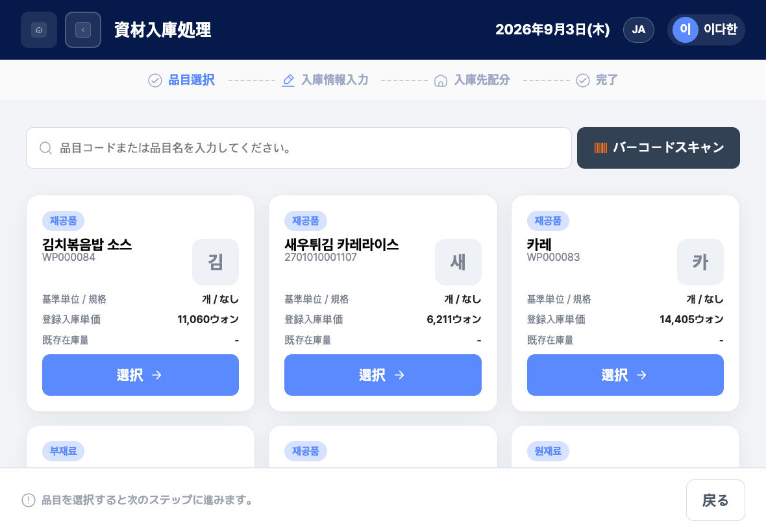
Task: Select the 入庫情報入力 step
Action: (x=325, y=80)
